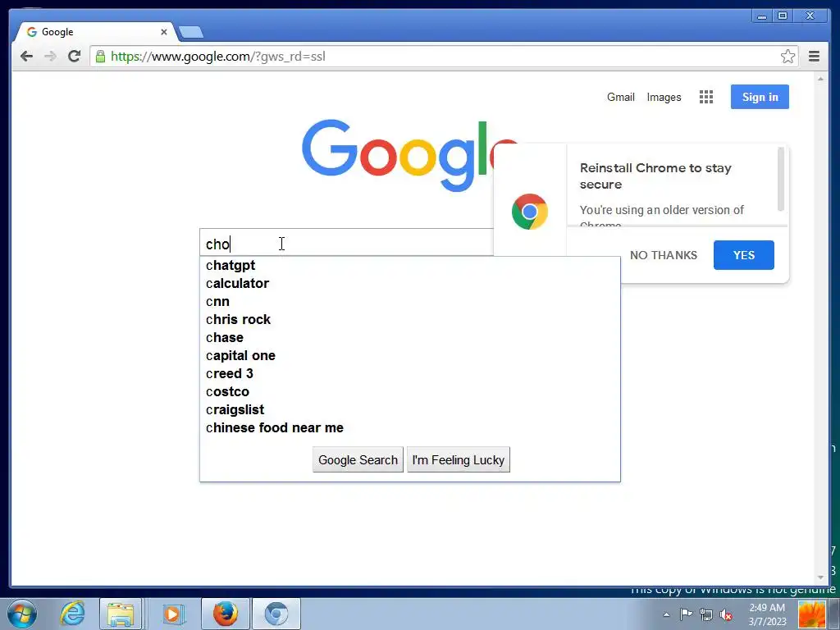Click the Sign in button
Image resolution: width=840 pixels, height=630 pixels.
tap(760, 97)
